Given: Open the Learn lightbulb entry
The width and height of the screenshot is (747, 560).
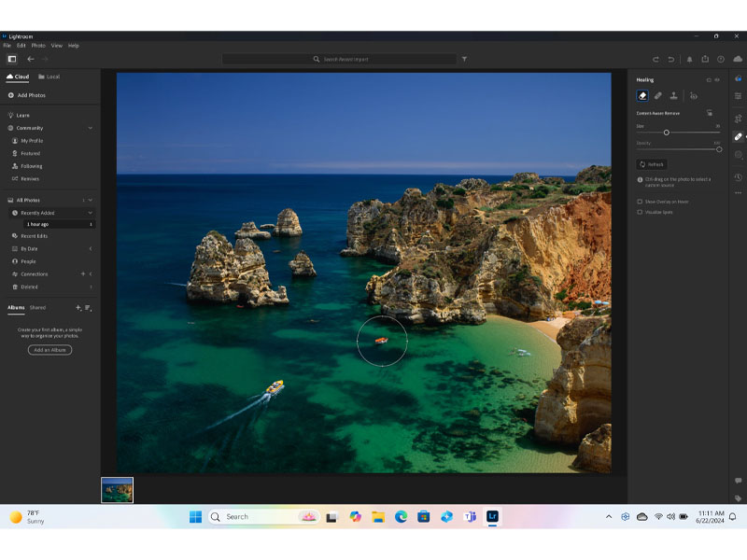Looking at the screenshot, I should (x=19, y=115).
